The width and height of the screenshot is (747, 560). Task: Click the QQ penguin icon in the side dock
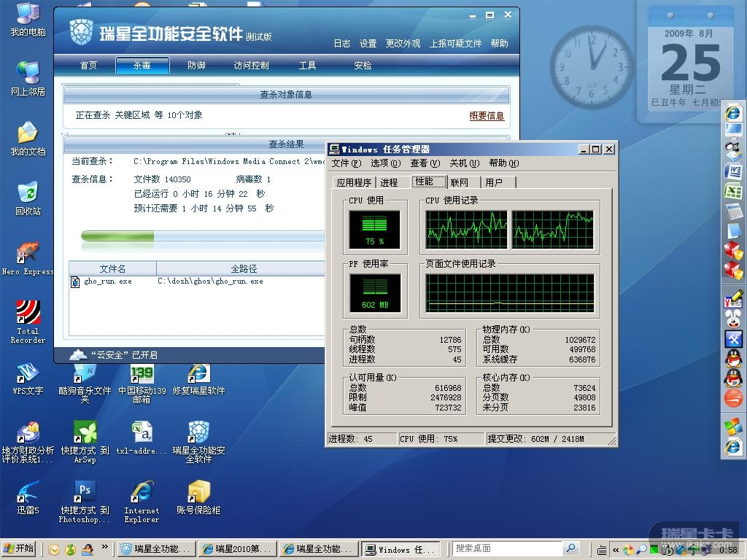click(733, 357)
